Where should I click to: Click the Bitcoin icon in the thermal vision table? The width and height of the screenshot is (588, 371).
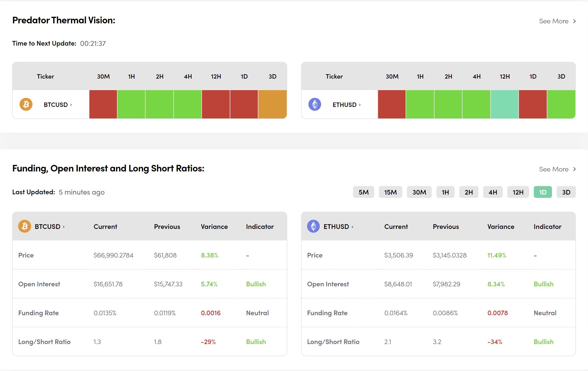point(26,105)
